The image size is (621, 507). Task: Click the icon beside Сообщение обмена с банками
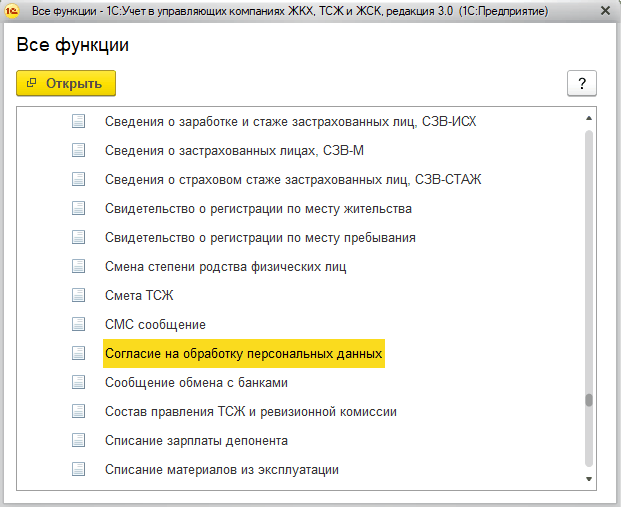click(78, 382)
